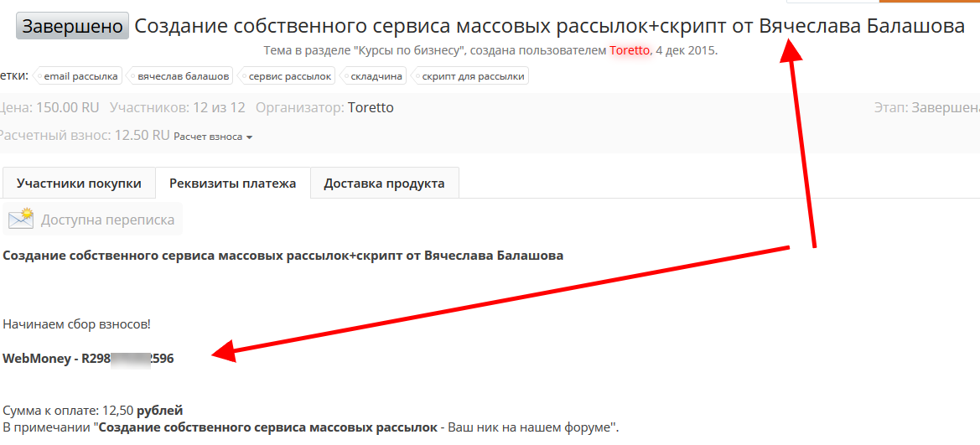Expand the Расчет взноса dropdown
The width and height of the screenshot is (980, 445).
pos(212,137)
